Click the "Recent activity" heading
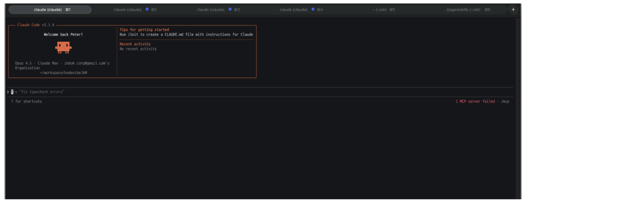 (135, 44)
